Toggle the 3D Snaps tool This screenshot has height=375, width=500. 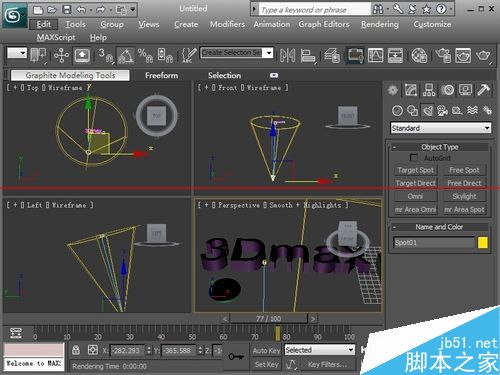[106, 55]
